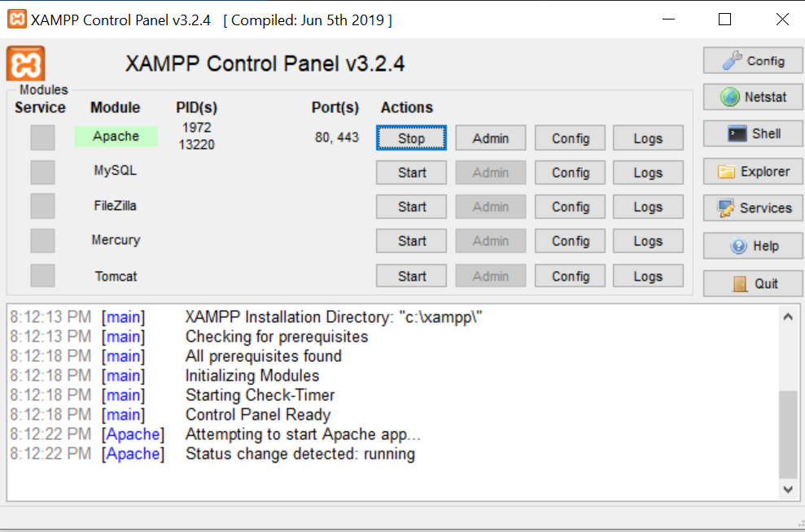Open the Services manager
This screenshot has width=805, height=532.
(753, 207)
